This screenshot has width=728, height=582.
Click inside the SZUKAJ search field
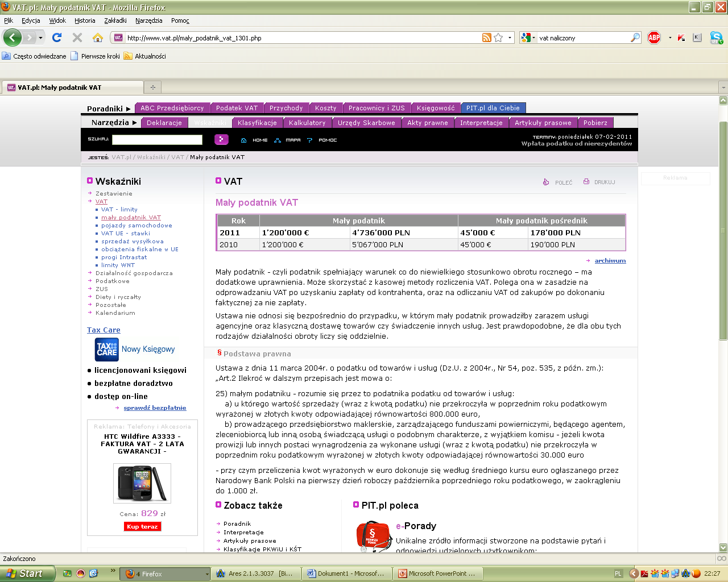pyautogui.click(x=157, y=139)
